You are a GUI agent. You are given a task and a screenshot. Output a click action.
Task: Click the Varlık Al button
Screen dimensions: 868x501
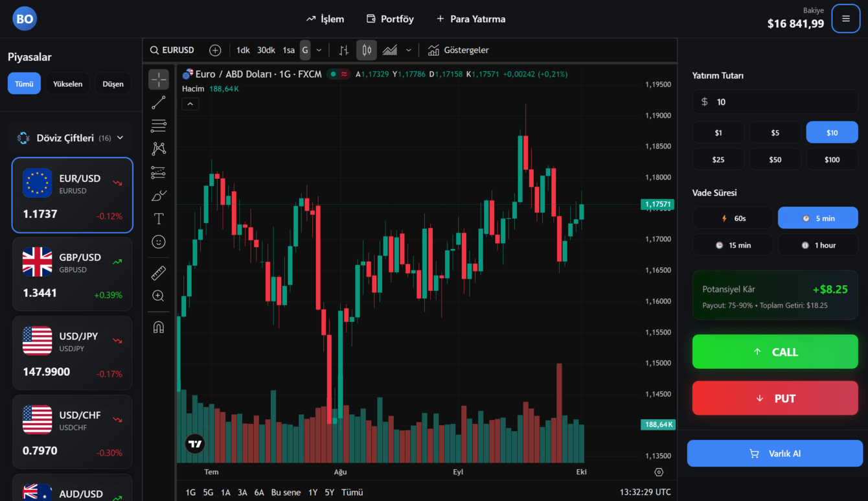click(775, 454)
